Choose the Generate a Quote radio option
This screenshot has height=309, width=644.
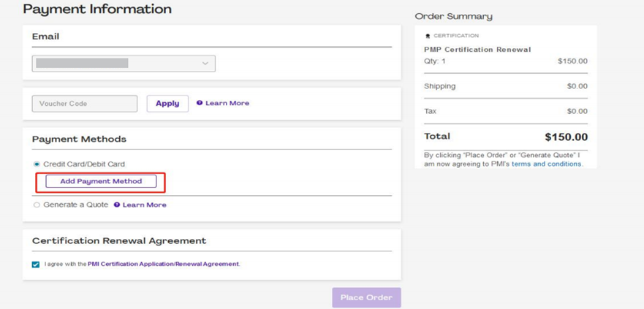coord(37,205)
